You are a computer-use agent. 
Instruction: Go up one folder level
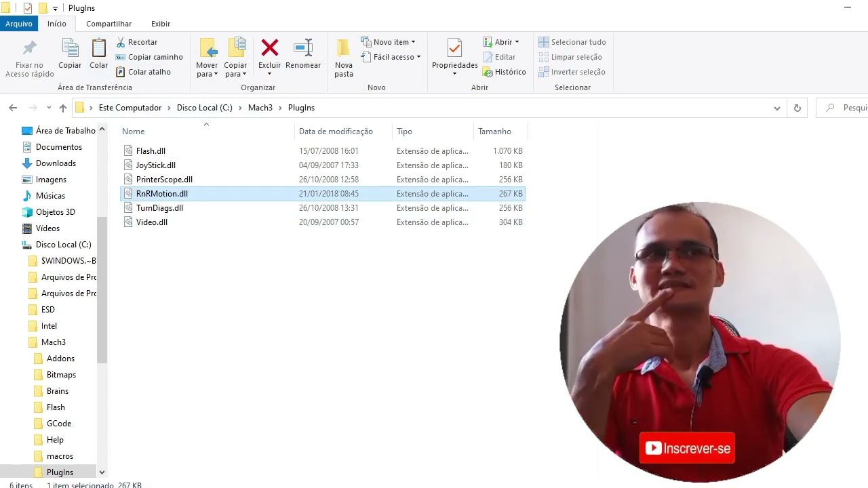pos(63,108)
